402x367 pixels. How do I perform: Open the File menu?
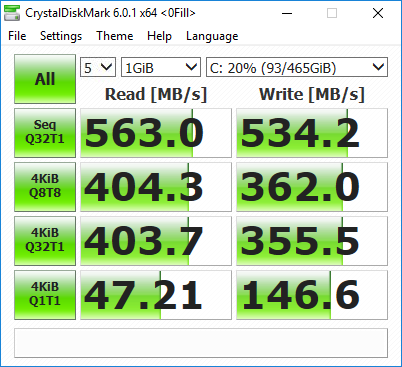17,36
